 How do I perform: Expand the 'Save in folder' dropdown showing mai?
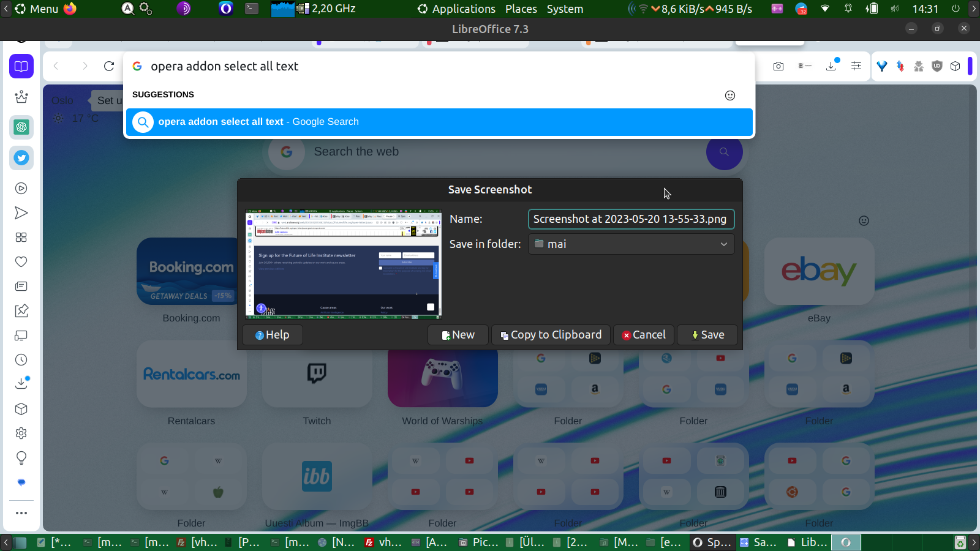[x=631, y=244]
